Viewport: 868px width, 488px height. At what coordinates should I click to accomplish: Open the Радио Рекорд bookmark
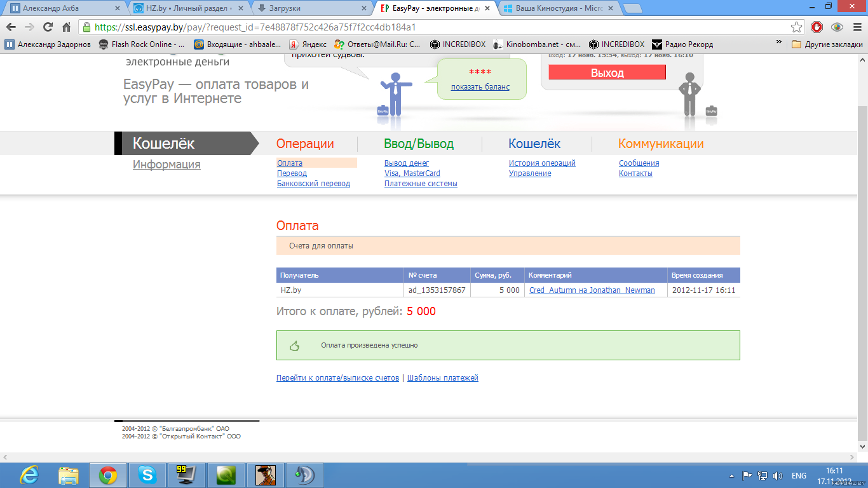pos(682,44)
